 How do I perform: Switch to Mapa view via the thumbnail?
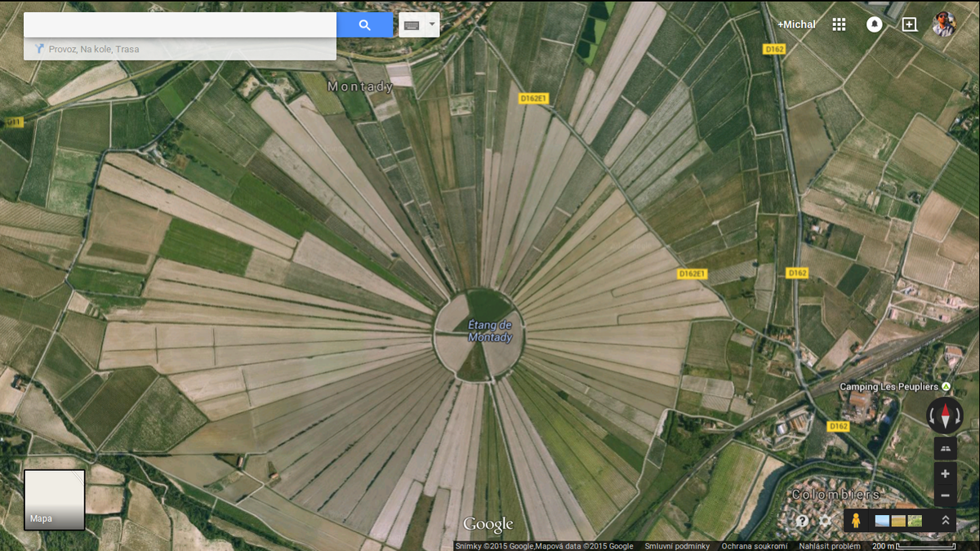55,500
